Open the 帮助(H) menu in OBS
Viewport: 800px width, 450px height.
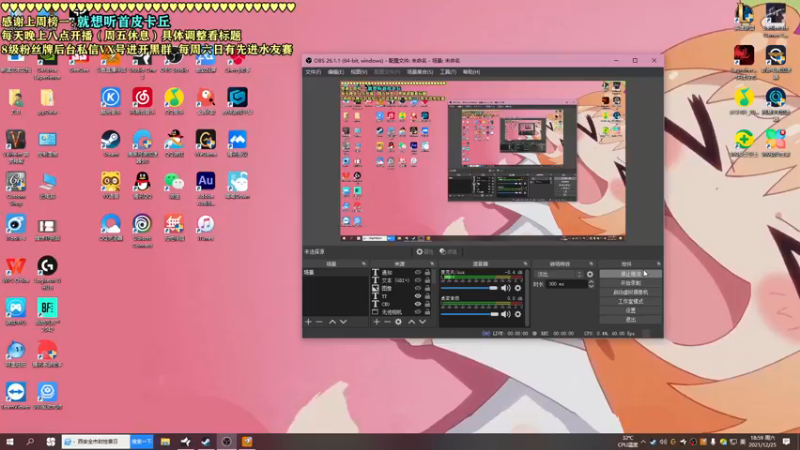coord(471,72)
